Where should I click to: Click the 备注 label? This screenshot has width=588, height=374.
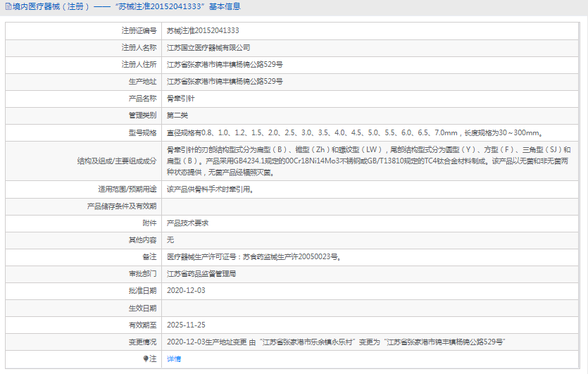[x=149, y=257]
